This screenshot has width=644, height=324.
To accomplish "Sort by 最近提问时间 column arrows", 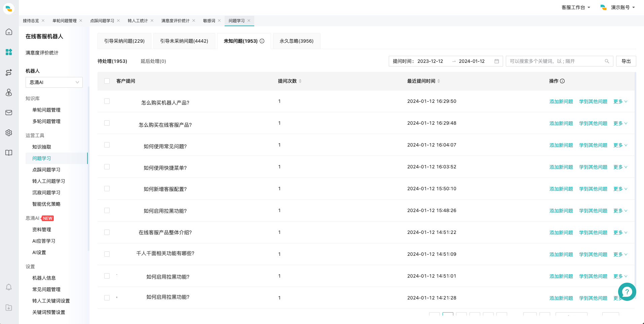I will tap(439, 81).
